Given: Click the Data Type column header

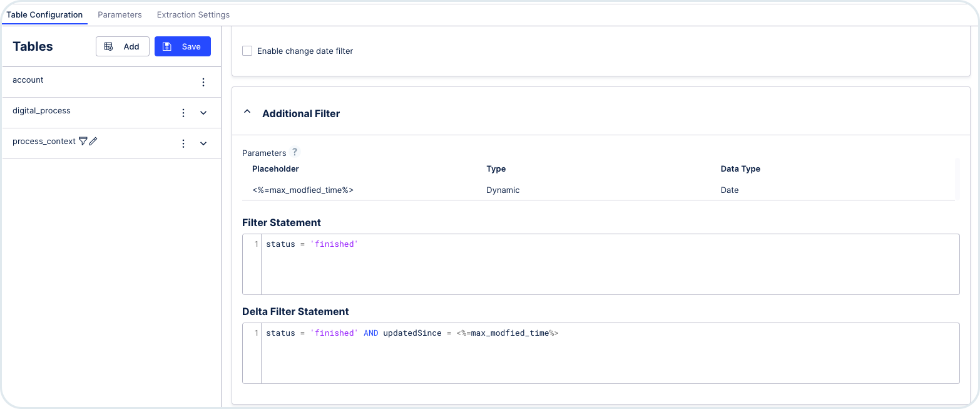Looking at the screenshot, I should [x=740, y=168].
